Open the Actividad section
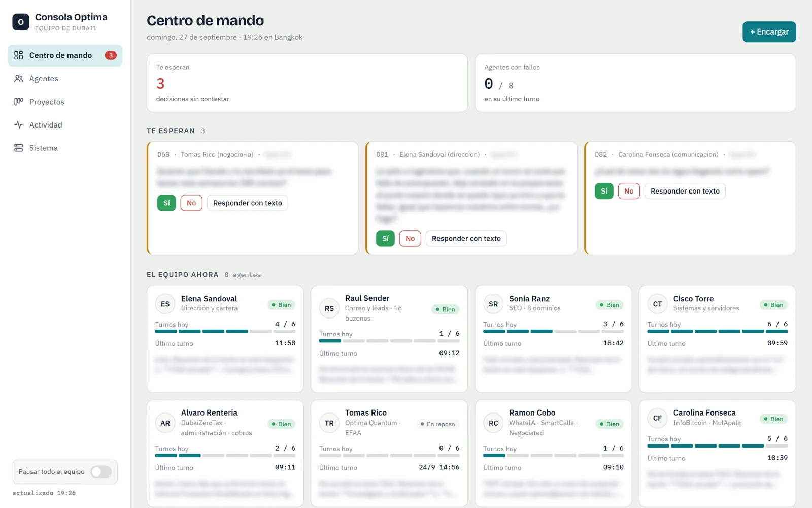Viewport: 812px width, 508px height. [65, 125]
